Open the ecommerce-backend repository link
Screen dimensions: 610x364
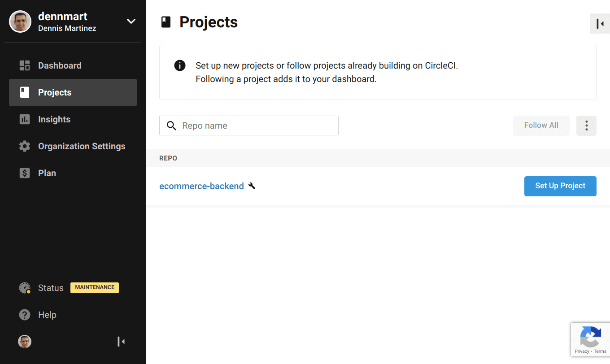click(201, 186)
